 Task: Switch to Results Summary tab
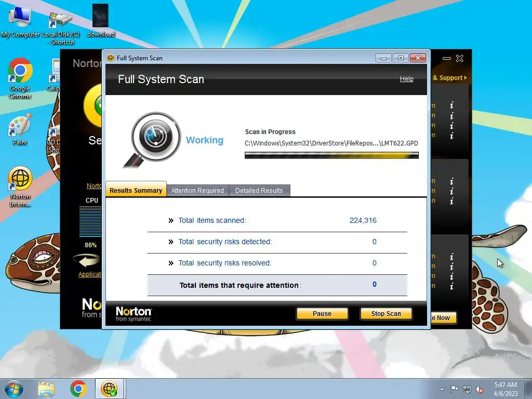(136, 190)
